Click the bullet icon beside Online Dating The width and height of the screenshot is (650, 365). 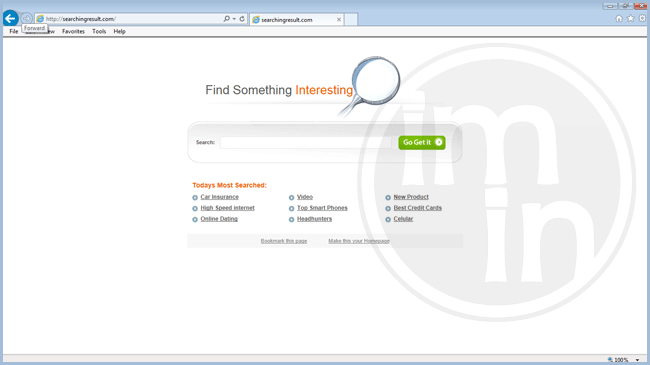click(x=195, y=219)
